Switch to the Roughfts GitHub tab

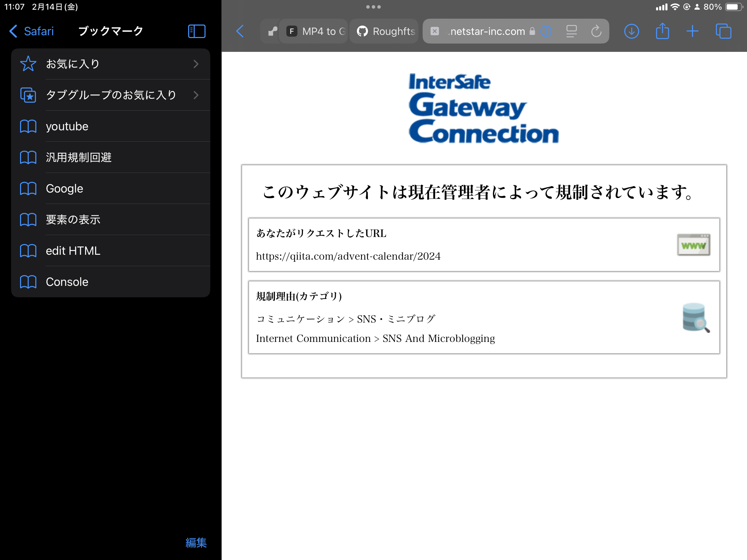point(385,31)
